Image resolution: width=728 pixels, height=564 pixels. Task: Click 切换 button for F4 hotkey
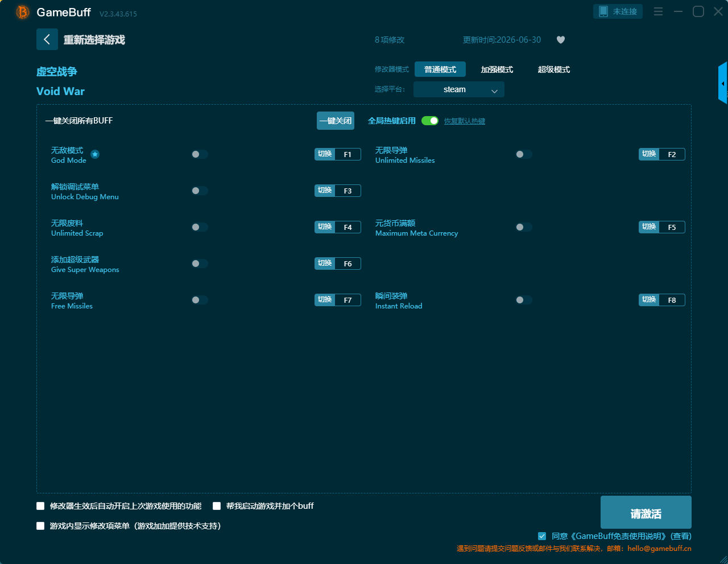(x=325, y=227)
